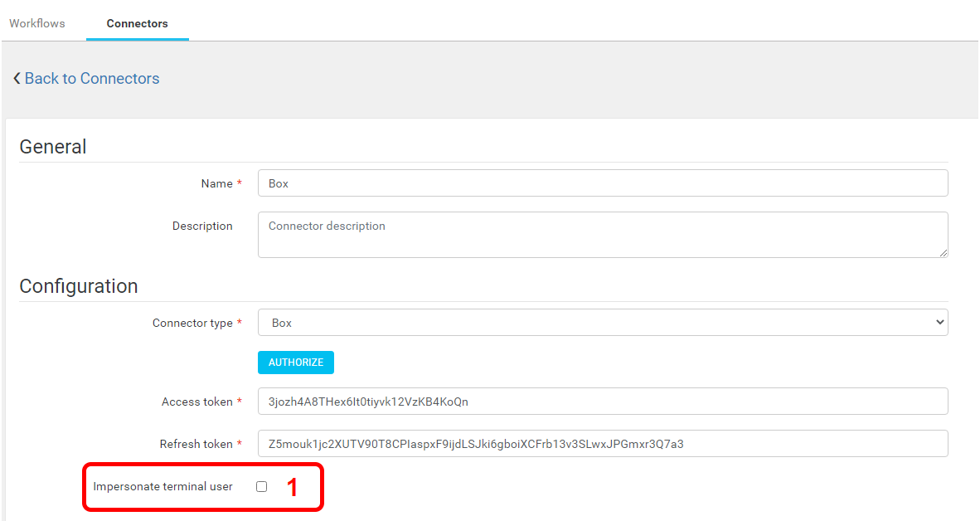The height and width of the screenshot is (521, 980).
Task: Click the Connector type label
Action: 192,323
